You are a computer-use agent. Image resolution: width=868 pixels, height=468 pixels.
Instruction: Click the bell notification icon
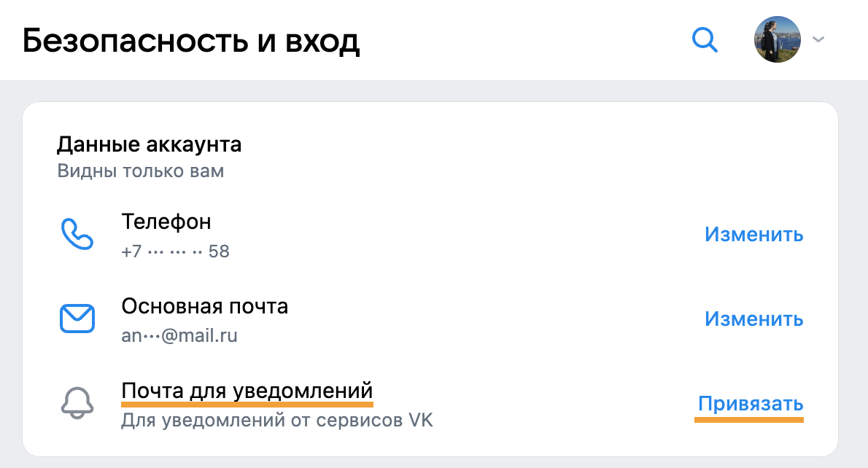pyautogui.click(x=77, y=402)
